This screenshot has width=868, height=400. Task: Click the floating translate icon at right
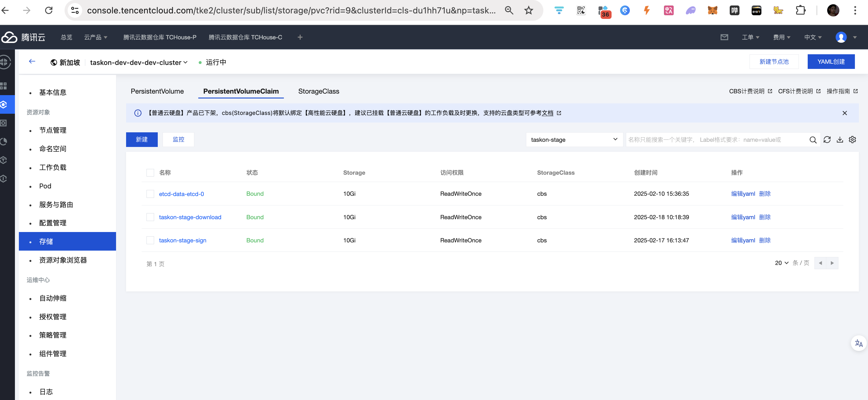point(859,343)
